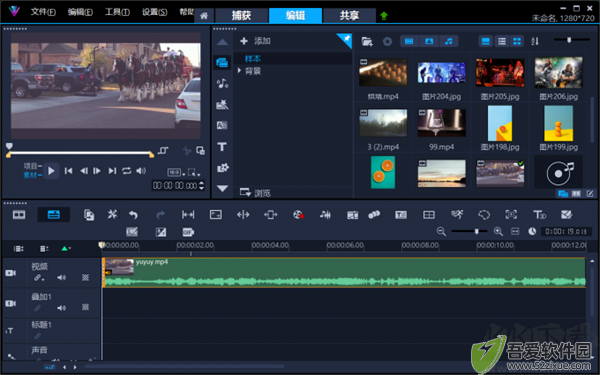Toggle the library panel pin
The width and height of the screenshot is (600, 375).
[346, 39]
